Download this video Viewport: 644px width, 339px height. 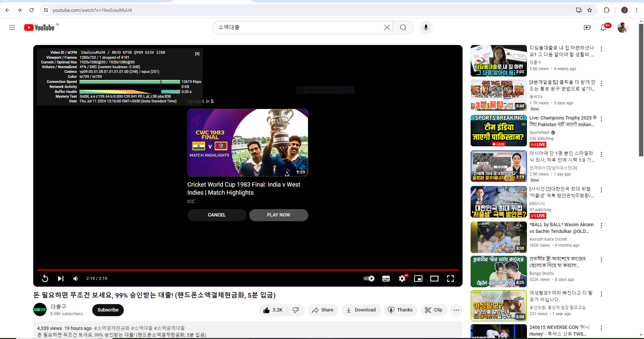coord(361,310)
